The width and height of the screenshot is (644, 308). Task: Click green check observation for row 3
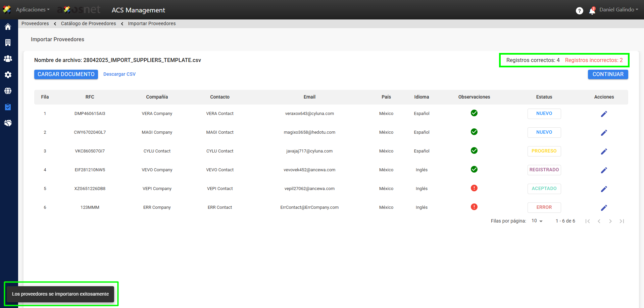[474, 150]
